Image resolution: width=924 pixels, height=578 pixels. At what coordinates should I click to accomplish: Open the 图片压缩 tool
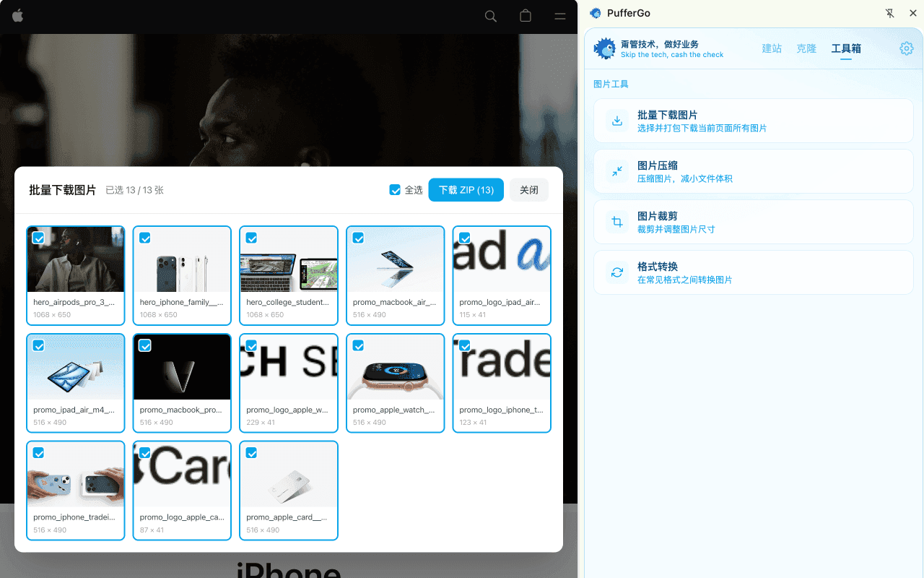pyautogui.click(x=754, y=171)
